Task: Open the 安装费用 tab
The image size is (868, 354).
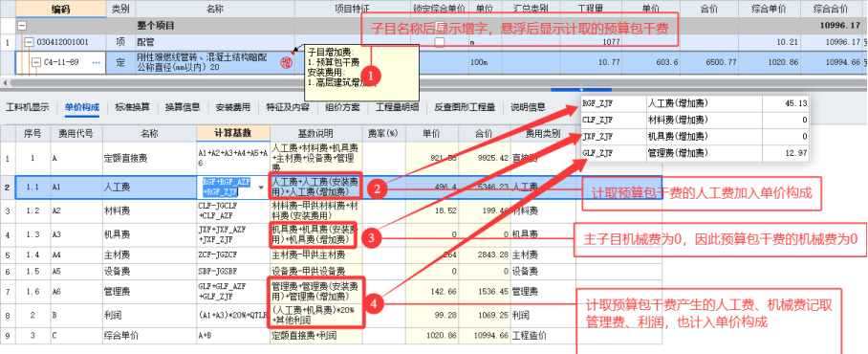Action: click(232, 107)
